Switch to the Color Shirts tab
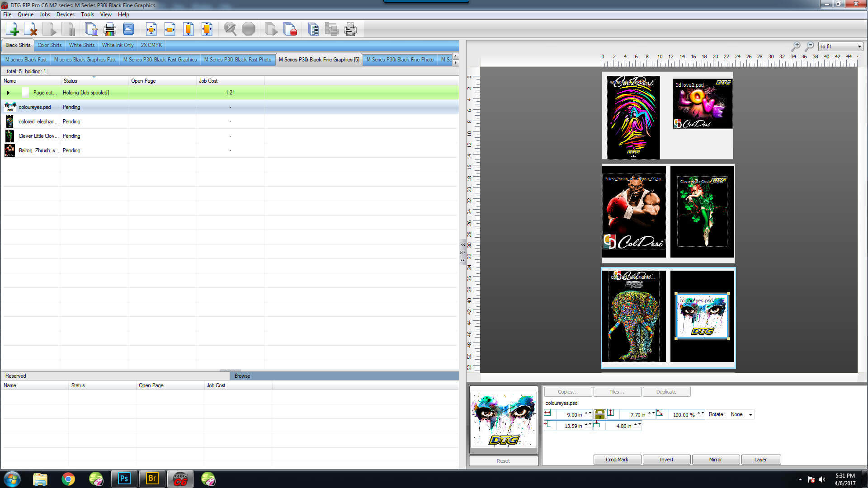Image resolution: width=868 pixels, height=488 pixels. tap(49, 45)
